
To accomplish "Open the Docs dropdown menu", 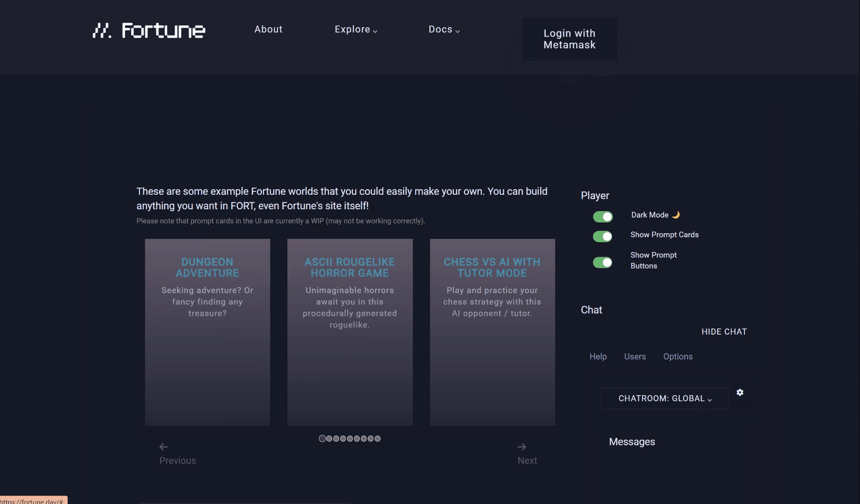I will pyautogui.click(x=444, y=30).
